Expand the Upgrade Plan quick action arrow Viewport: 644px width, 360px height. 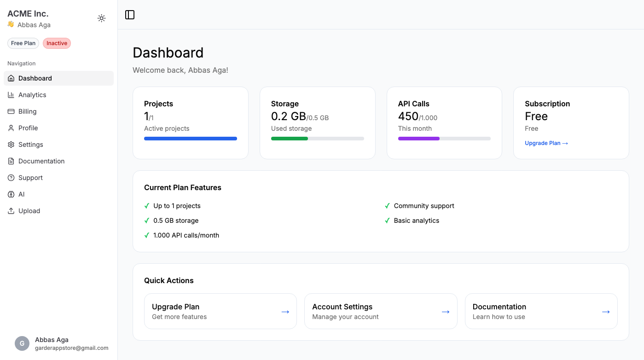click(x=285, y=311)
